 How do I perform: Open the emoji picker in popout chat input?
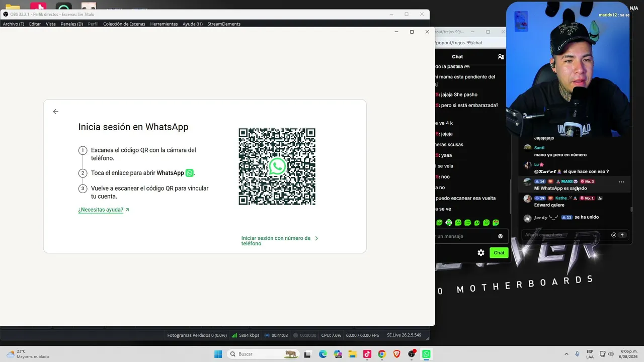[500, 236]
